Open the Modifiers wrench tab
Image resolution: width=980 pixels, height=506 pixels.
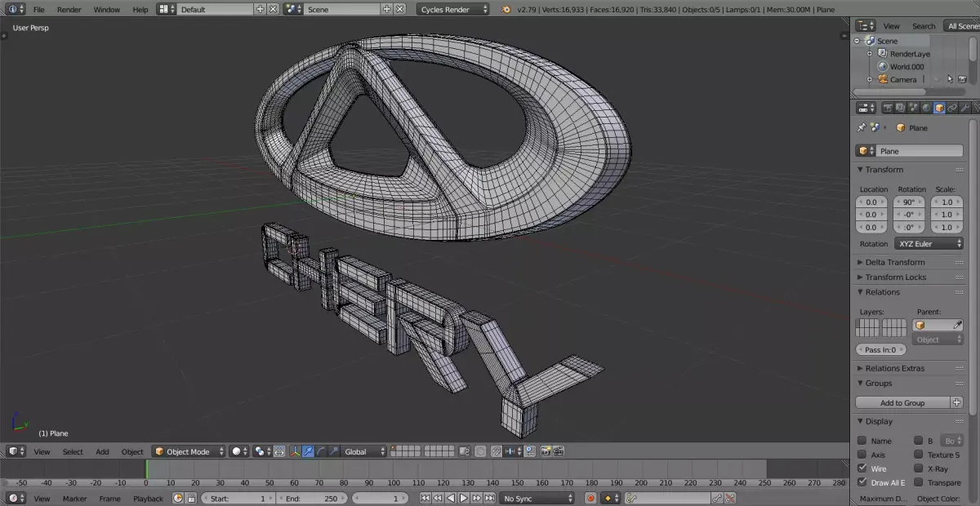[x=964, y=108]
